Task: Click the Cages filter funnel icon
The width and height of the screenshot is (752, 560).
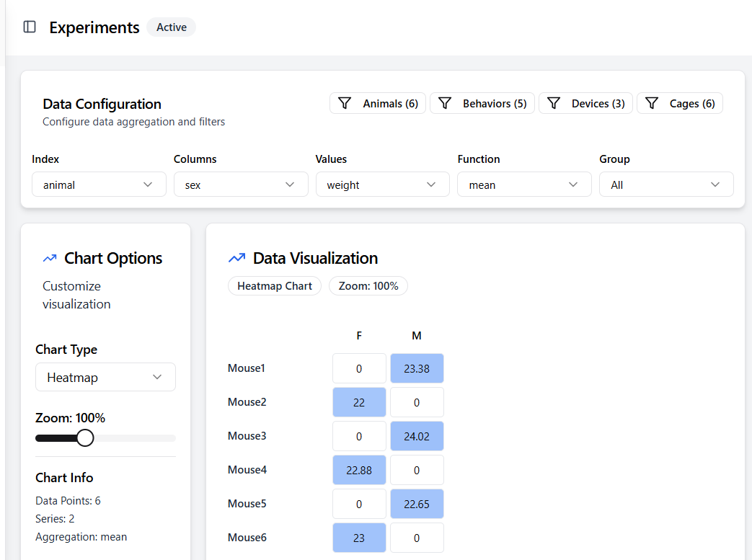Action: [652, 104]
